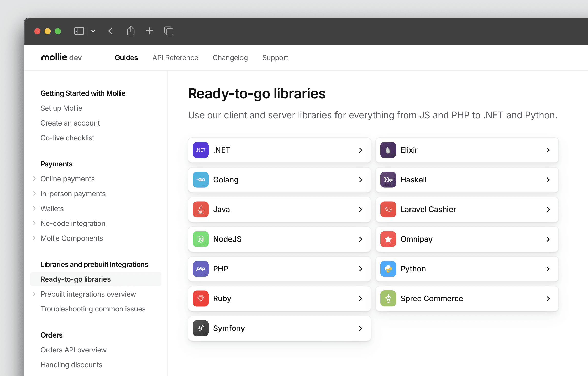
Task: Click the browser share icon
Action: point(131,31)
